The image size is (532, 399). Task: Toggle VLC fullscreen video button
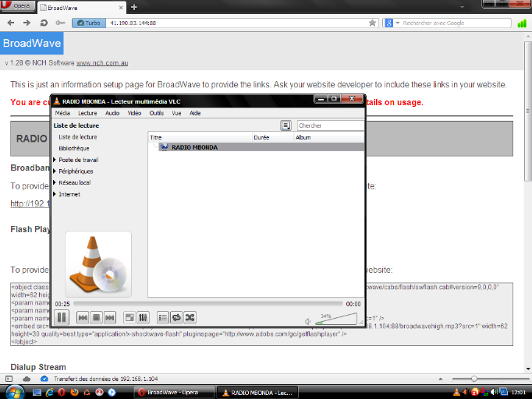129,318
